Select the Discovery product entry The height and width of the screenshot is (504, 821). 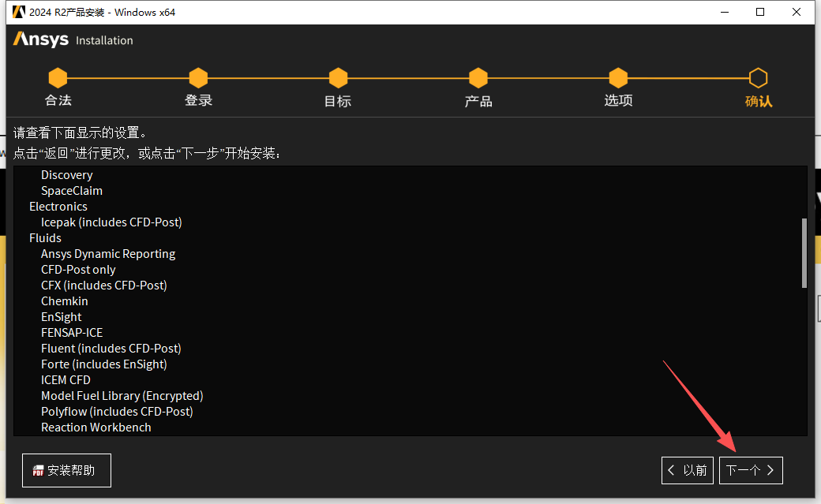66,174
